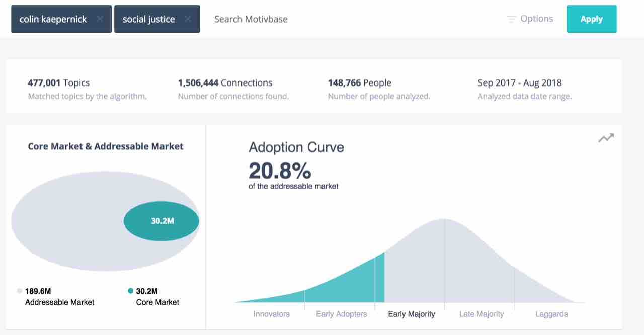Select the Early Majority segment label
The width and height of the screenshot is (644, 335).
coord(412,314)
